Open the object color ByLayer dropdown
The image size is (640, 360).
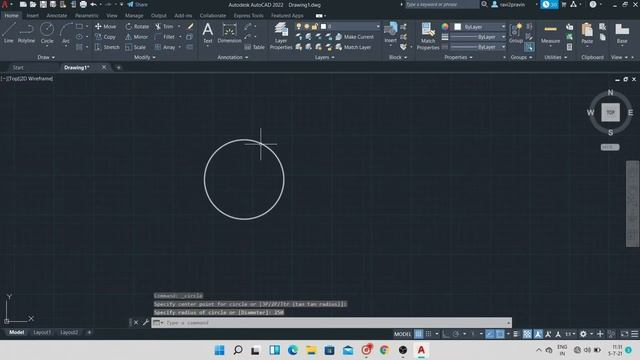tap(480, 27)
